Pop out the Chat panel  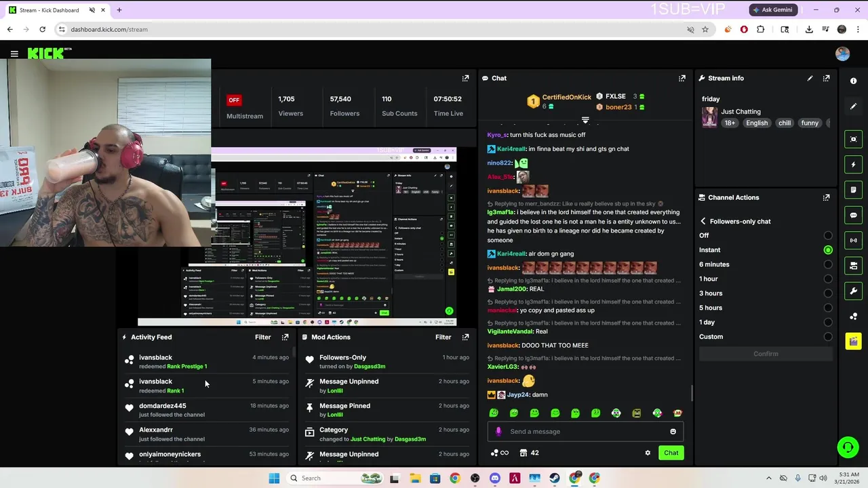coord(682,78)
